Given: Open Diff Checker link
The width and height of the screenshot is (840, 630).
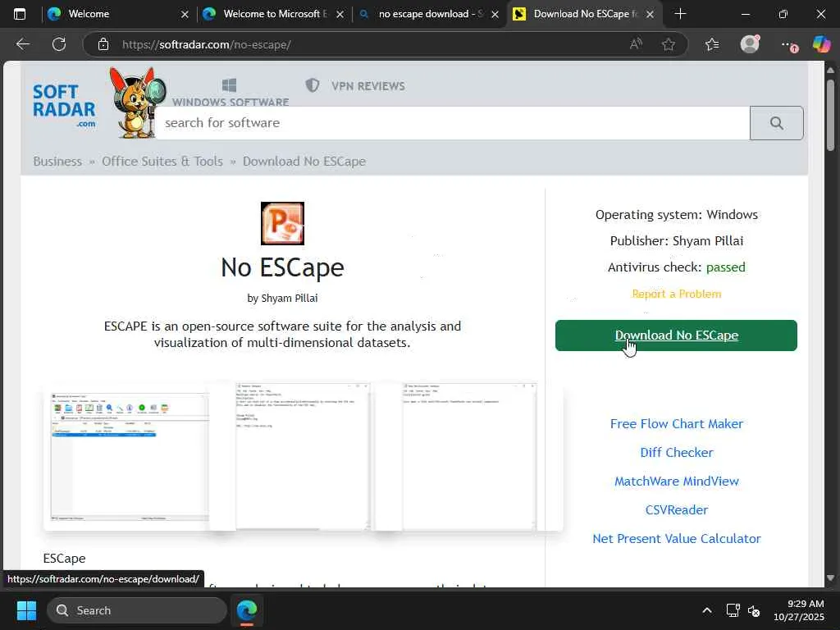Looking at the screenshot, I should 676,452.
